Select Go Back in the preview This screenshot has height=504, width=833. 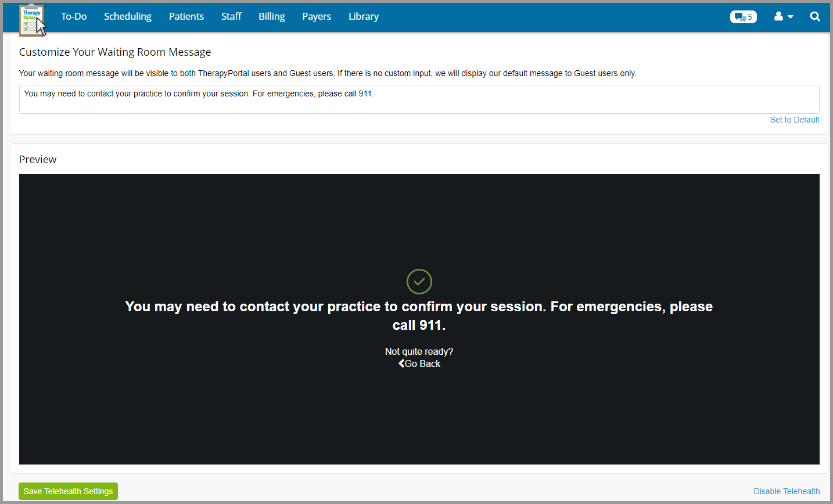click(422, 363)
